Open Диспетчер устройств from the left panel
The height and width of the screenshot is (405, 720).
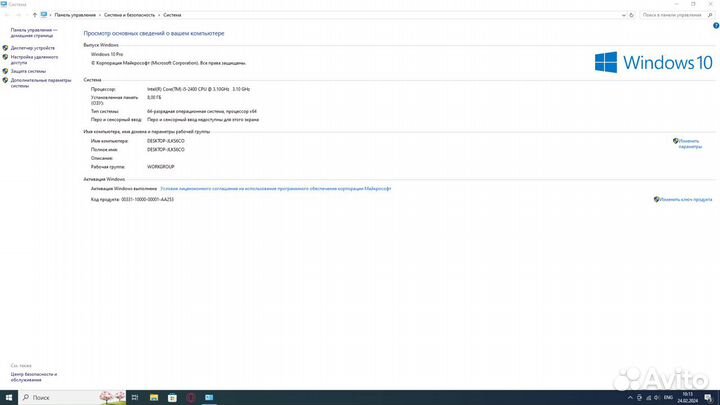33,48
